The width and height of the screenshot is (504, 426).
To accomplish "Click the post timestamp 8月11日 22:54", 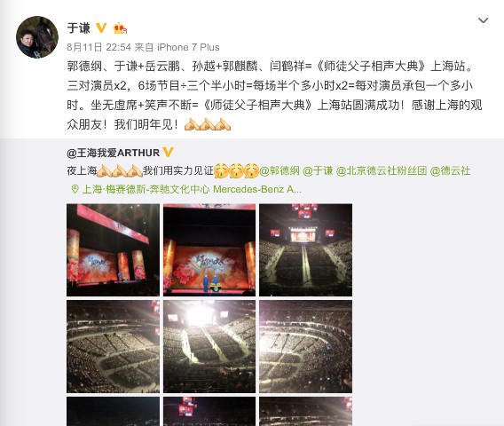I will click(x=99, y=47).
